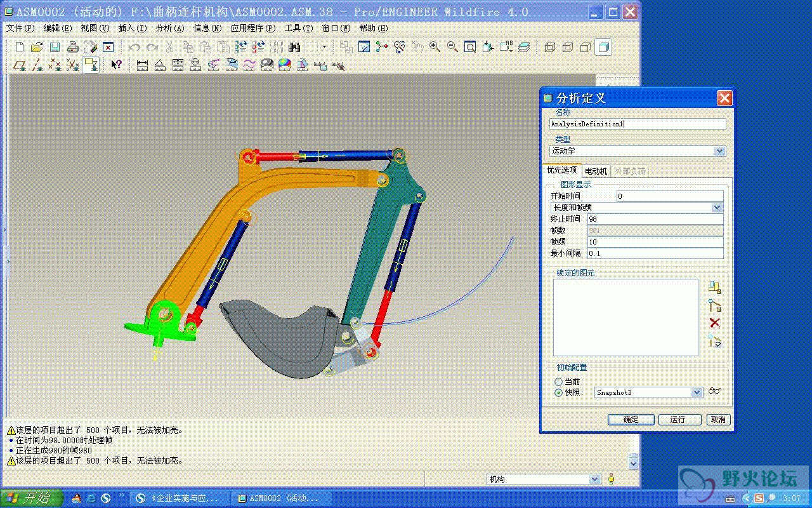Create a new file with the blank page icon

point(20,47)
